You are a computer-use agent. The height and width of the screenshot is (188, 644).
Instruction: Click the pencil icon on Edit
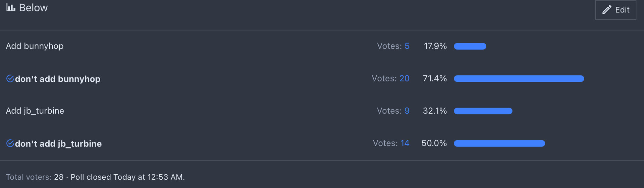click(606, 10)
